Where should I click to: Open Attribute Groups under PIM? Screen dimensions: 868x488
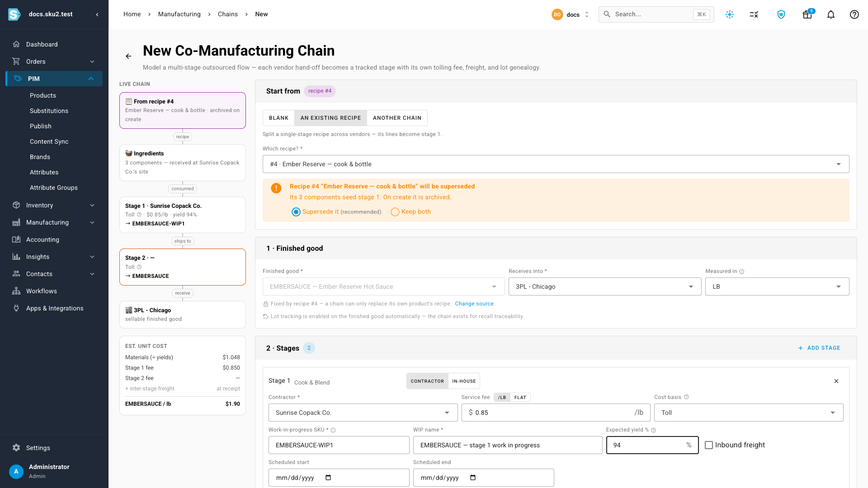point(54,188)
